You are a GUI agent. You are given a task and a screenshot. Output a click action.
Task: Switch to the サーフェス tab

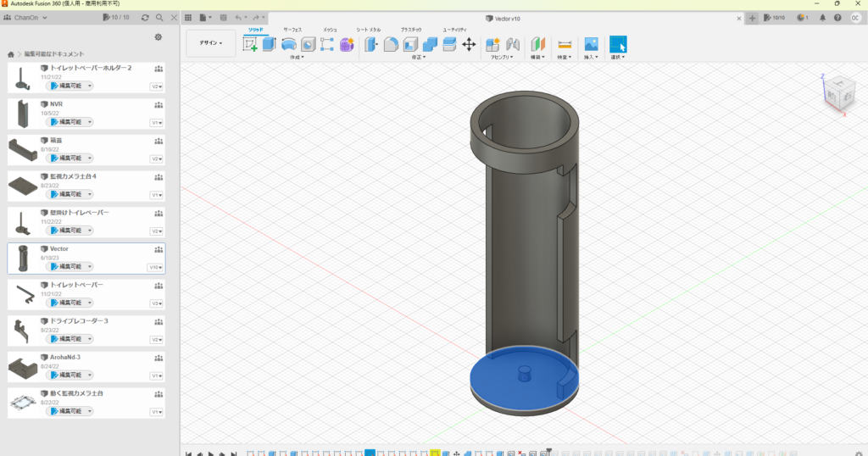(x=292, y=30)
